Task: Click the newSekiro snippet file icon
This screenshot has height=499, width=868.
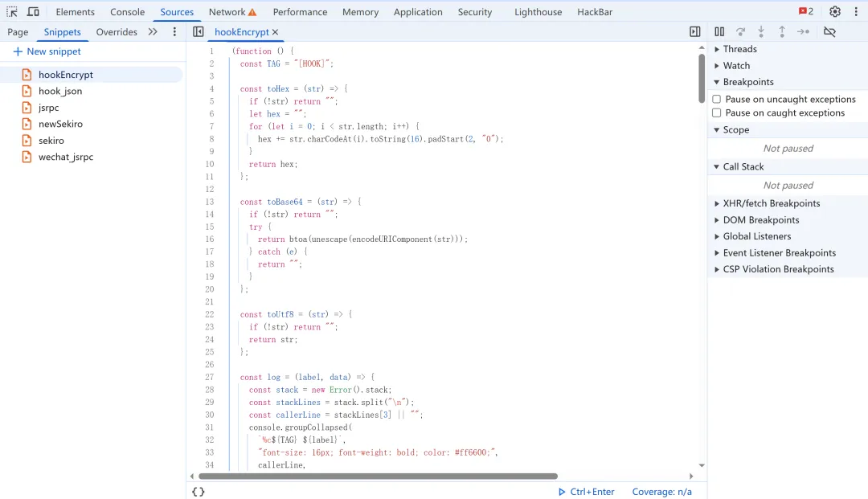Action: tap(27, 124)
